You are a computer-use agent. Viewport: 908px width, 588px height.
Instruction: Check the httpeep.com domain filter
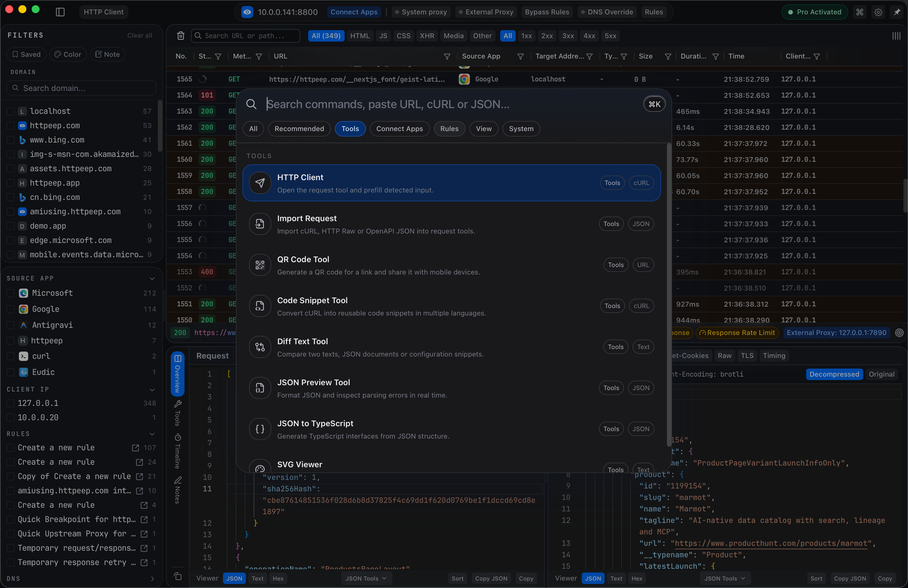[x=11, y=126]
